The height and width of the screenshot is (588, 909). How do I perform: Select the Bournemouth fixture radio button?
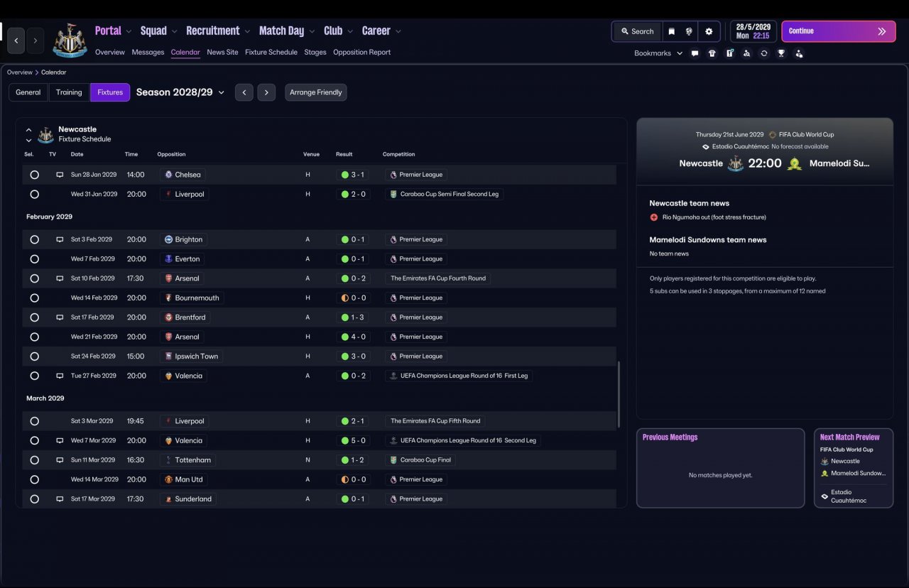(x=34, y=298)
